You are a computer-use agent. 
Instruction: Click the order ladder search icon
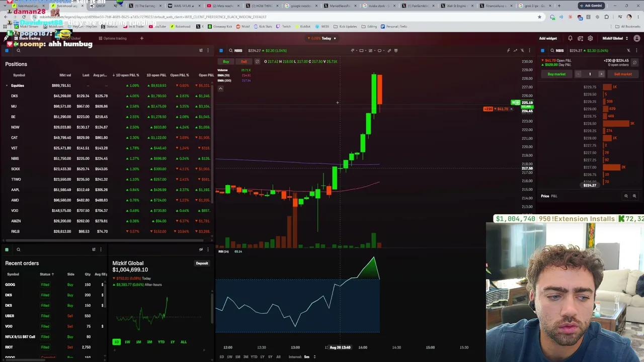552,50
